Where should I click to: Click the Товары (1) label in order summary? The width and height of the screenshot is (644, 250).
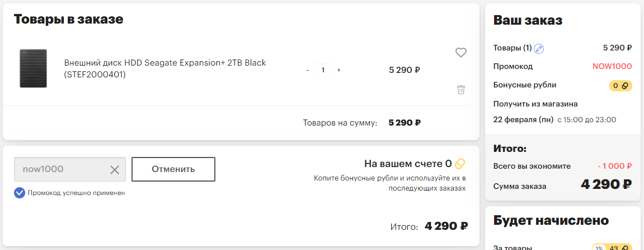click(x=513, y=48)
